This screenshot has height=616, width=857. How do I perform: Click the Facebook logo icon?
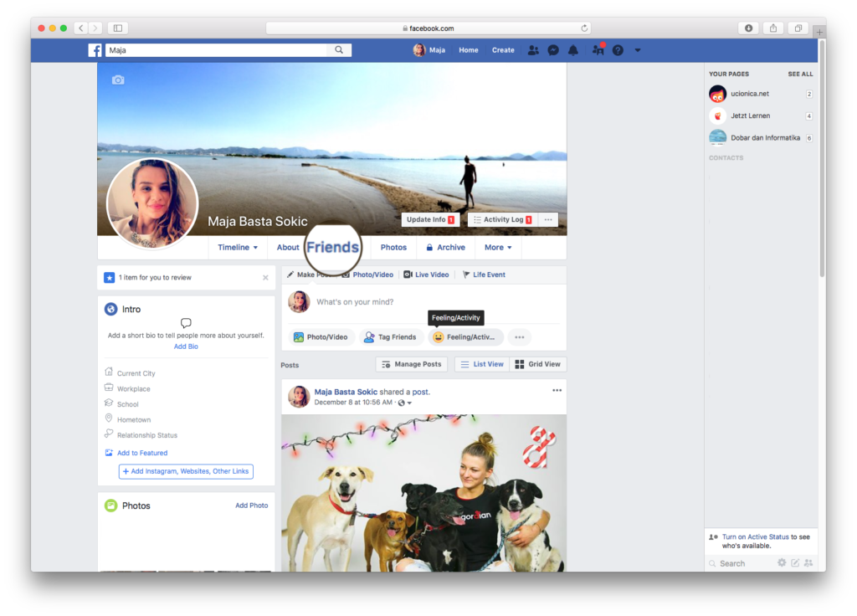click(x=95, y=50)
